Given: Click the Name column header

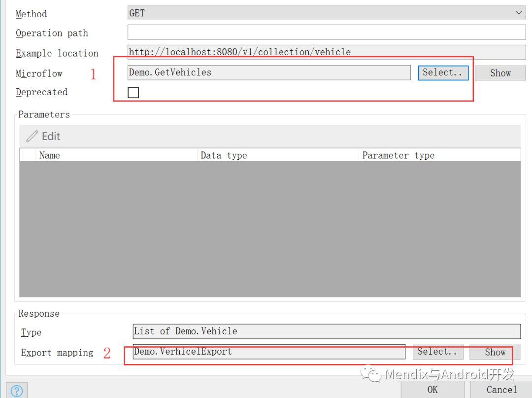Looking at the screenshot, I should 49,155.
